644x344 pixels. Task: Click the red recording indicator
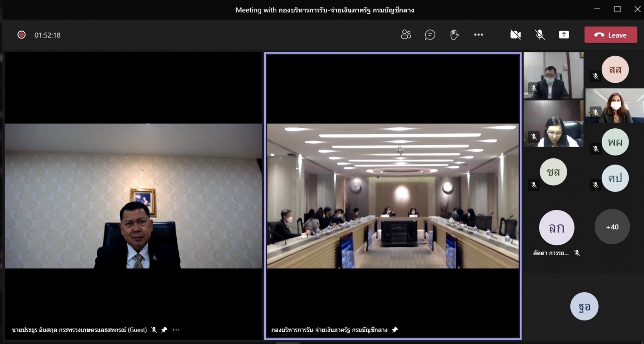(22, 35)
